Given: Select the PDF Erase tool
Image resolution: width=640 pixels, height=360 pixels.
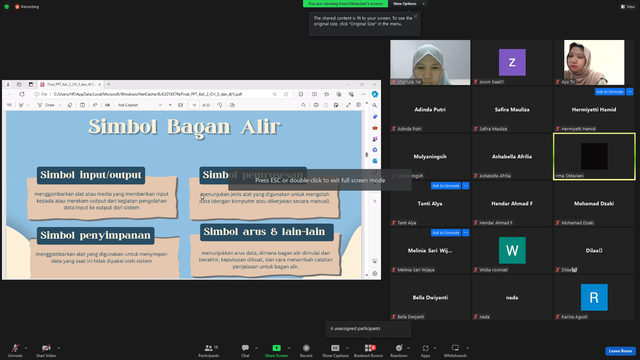Looking at the screenshot, I should [x=70, y=105].
